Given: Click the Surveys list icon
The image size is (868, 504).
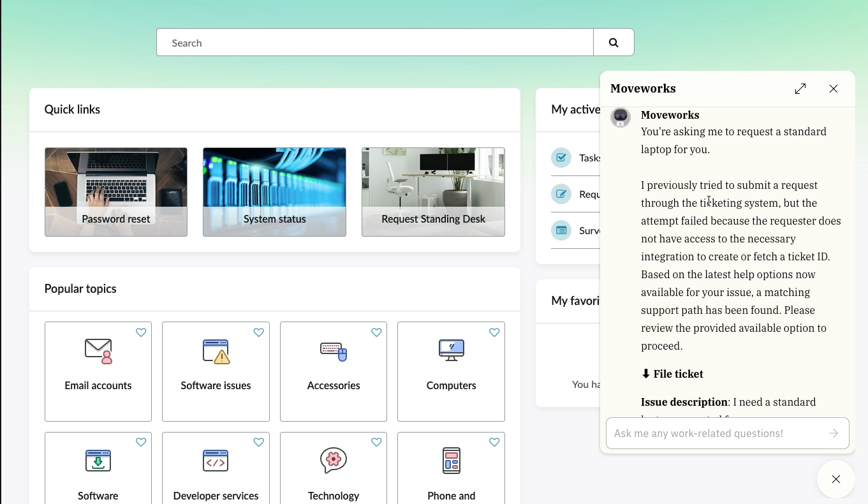Looking at the screenshot, I should click(x=561, y=230).
